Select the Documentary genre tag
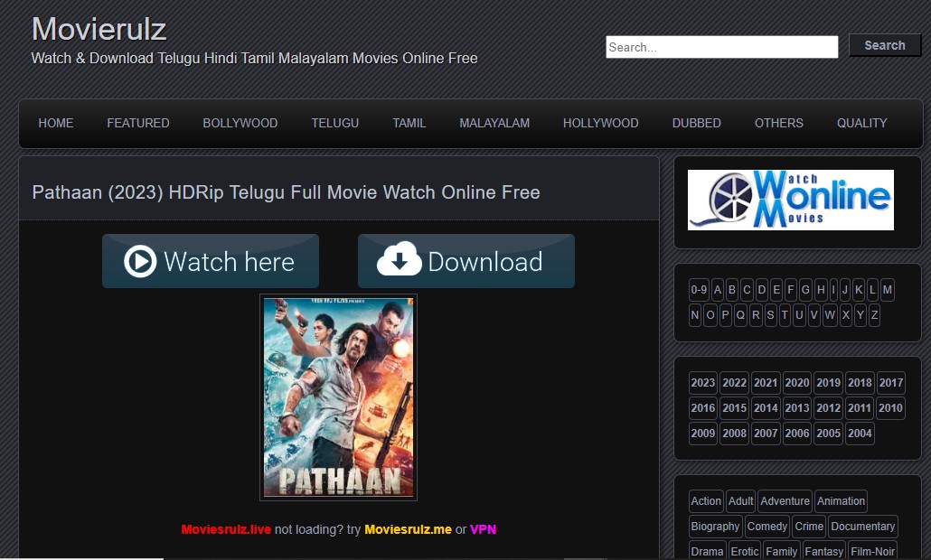The image size is (931, 560). (862, 527)
